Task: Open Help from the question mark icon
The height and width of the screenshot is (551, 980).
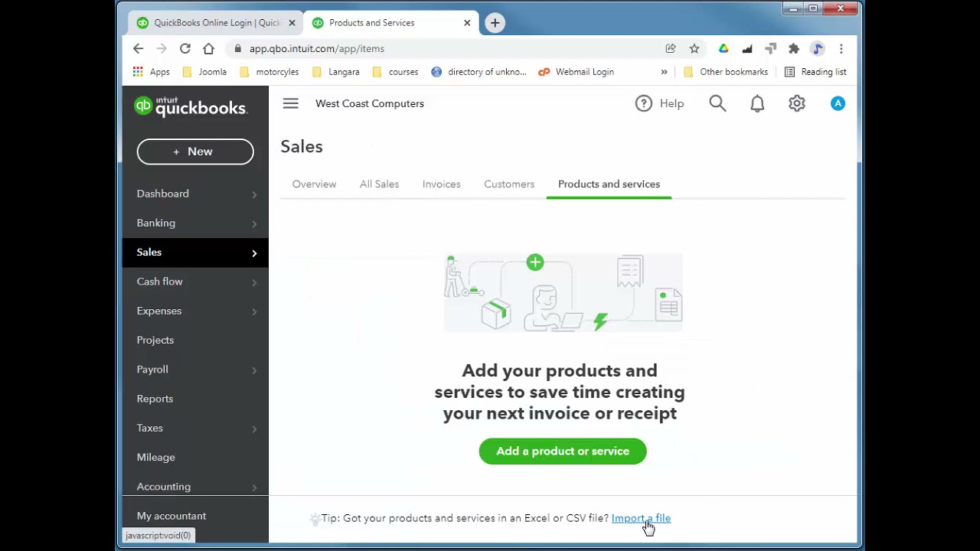Action: [644, 103]
